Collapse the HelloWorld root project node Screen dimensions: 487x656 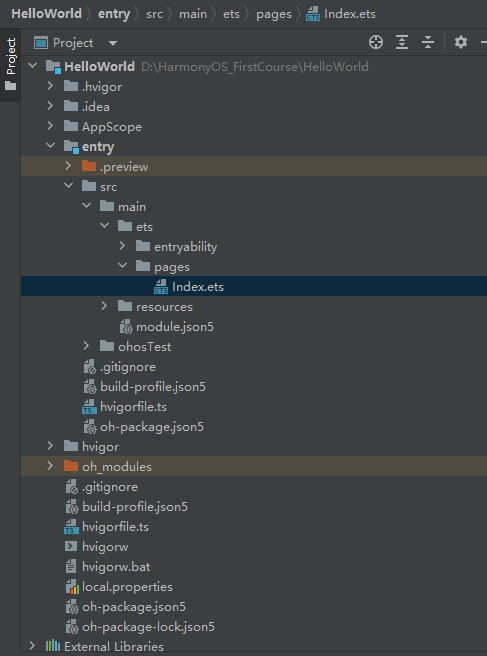tap(33, 66)
